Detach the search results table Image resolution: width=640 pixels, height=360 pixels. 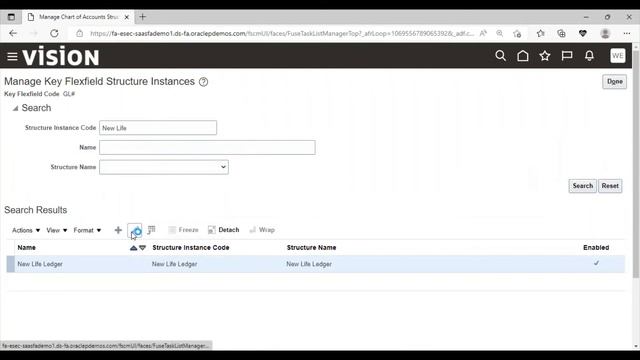224,230
